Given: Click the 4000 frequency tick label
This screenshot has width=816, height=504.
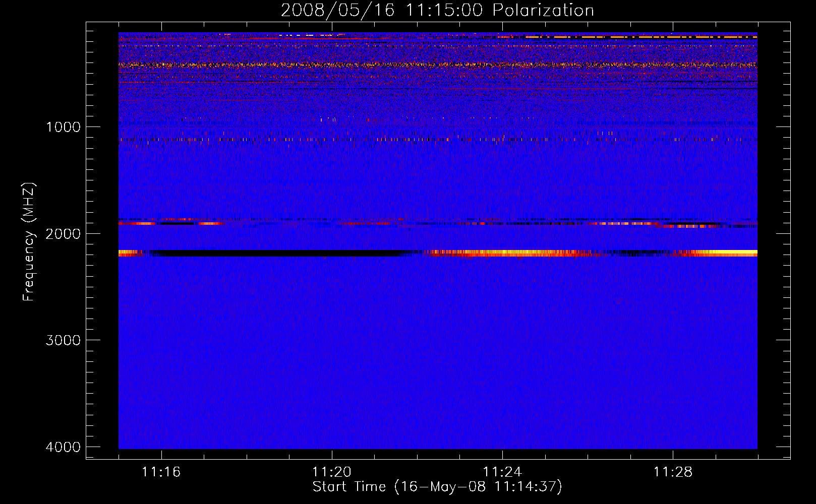Looking at the screenshot, I should [x=63, y=447].
